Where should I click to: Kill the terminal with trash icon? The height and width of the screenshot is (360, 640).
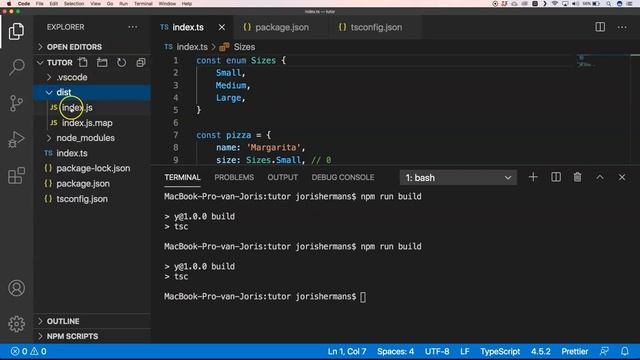[577, 177]
